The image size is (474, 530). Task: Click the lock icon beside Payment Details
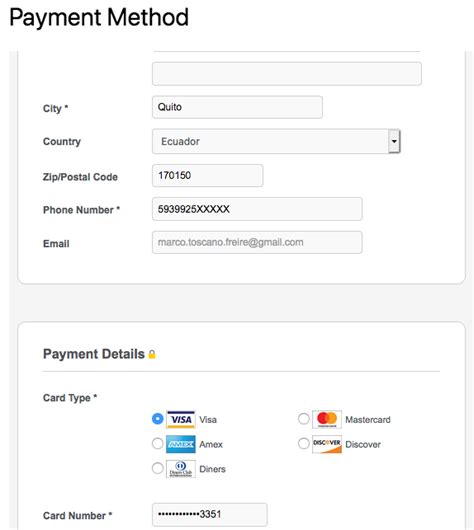[x=152, y=354]
